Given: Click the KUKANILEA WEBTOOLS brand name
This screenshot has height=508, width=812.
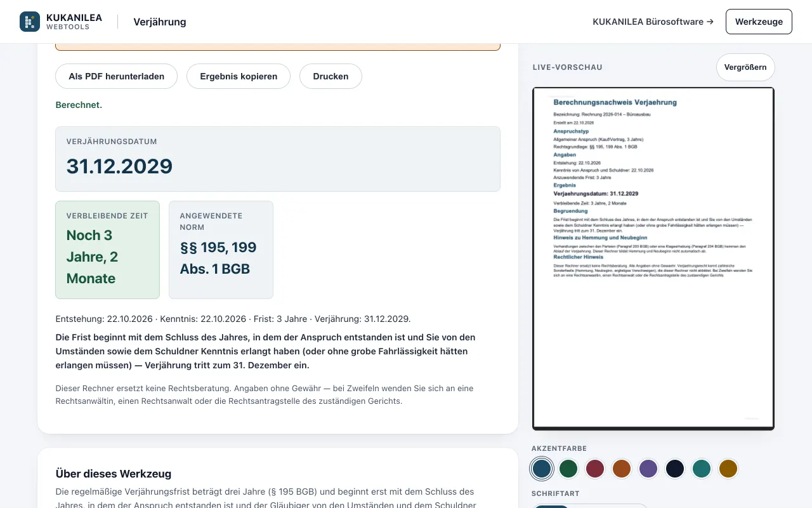Looking at the screenshot, I should (74, 22).
